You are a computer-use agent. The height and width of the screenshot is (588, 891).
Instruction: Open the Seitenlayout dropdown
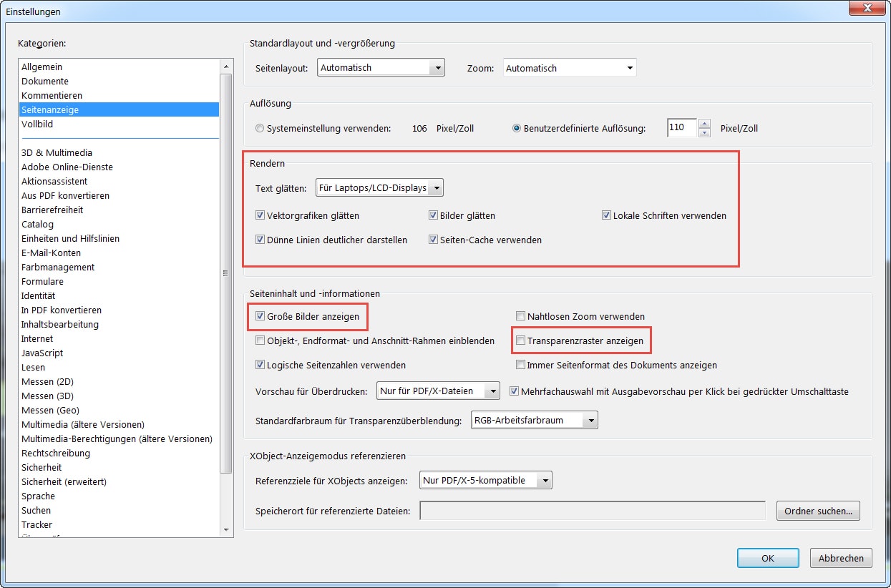381,68
